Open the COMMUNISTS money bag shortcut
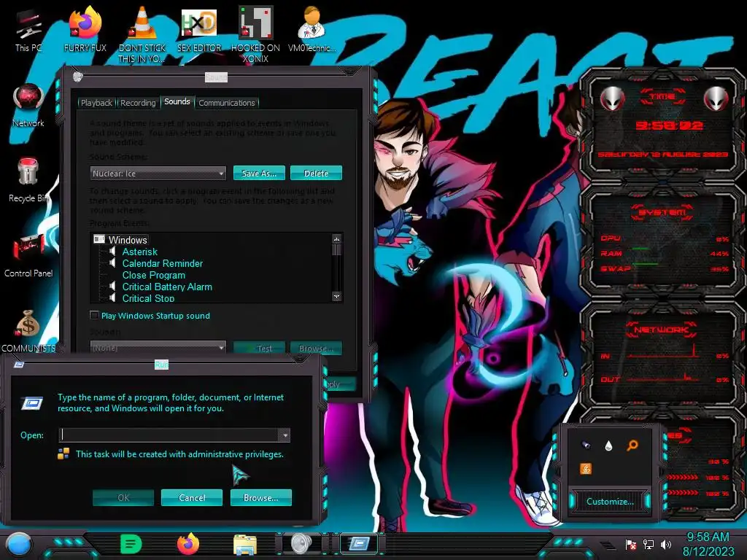 tap(28, 331)
